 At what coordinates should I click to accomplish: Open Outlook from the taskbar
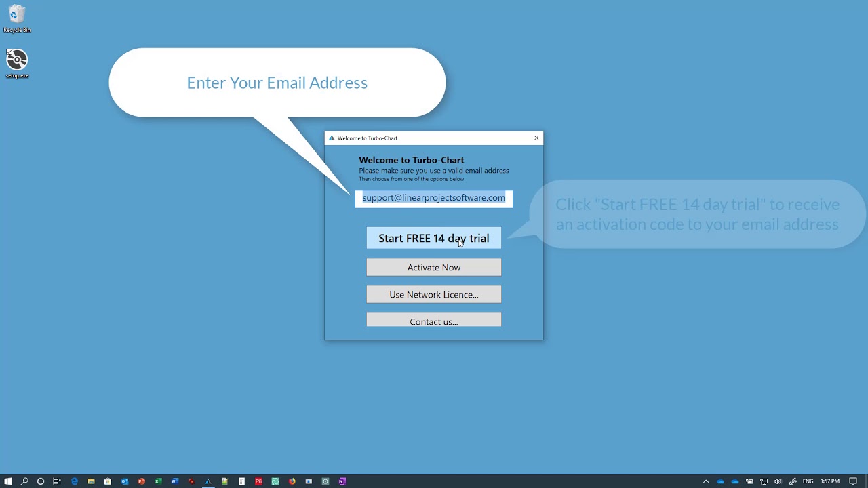click(x=125, y=481)
